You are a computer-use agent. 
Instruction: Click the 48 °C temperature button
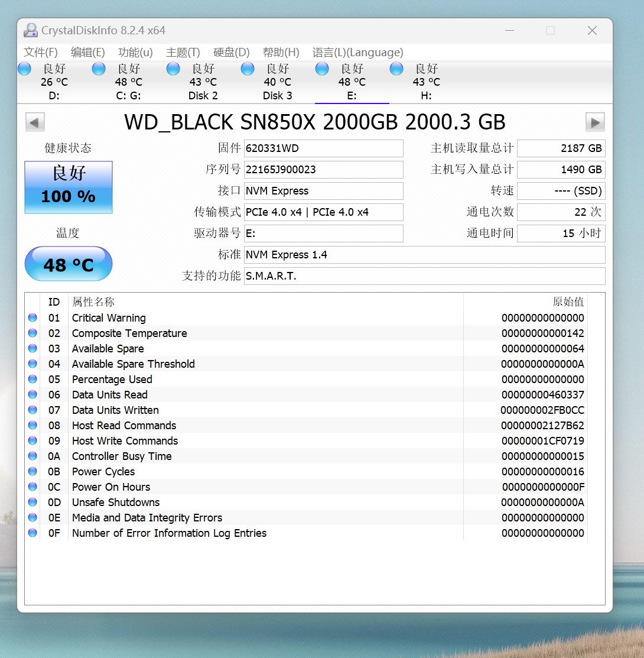(69, 264)
